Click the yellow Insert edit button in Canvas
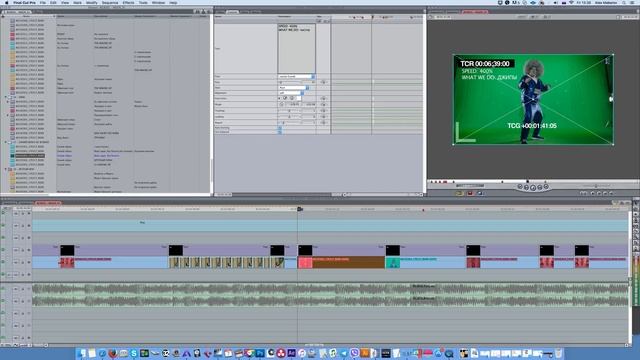Screen dimensions: 640x360 click(x=460, y=193)
